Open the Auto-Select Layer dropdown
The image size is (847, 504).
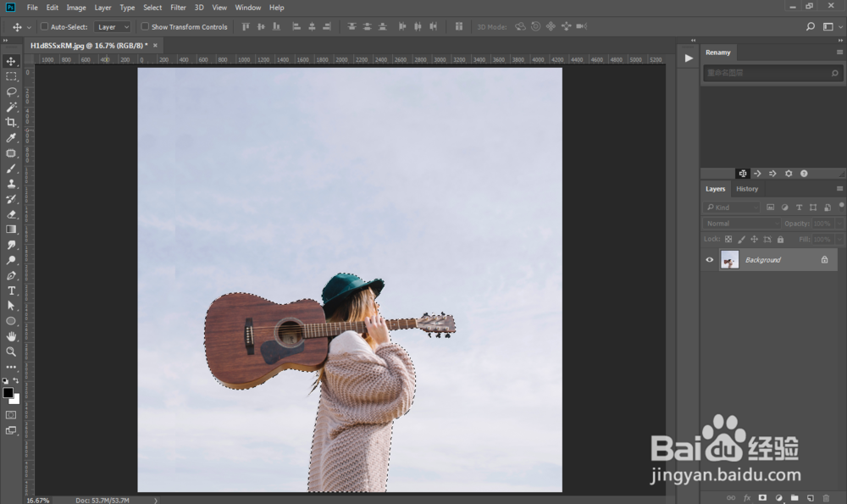click(x=113, y=27)
